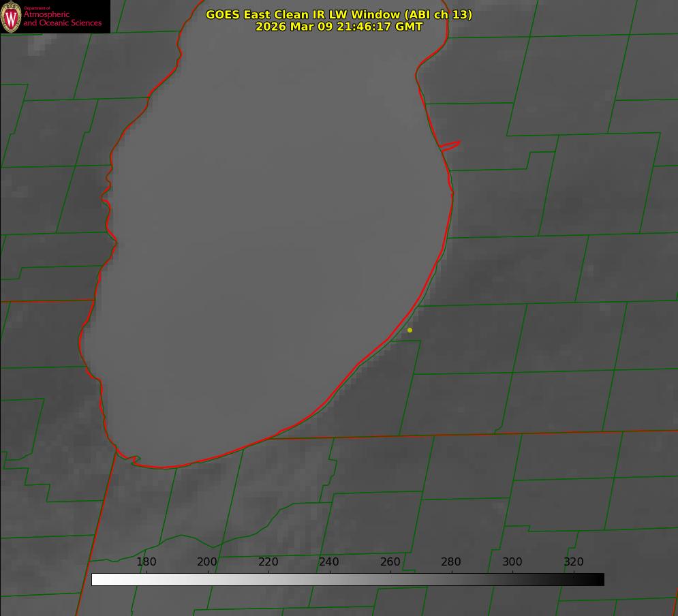Click the small red-outlined harbor notch on the southwest shoreline
This screenshot has width=678, height=616.
click(129, 459)
